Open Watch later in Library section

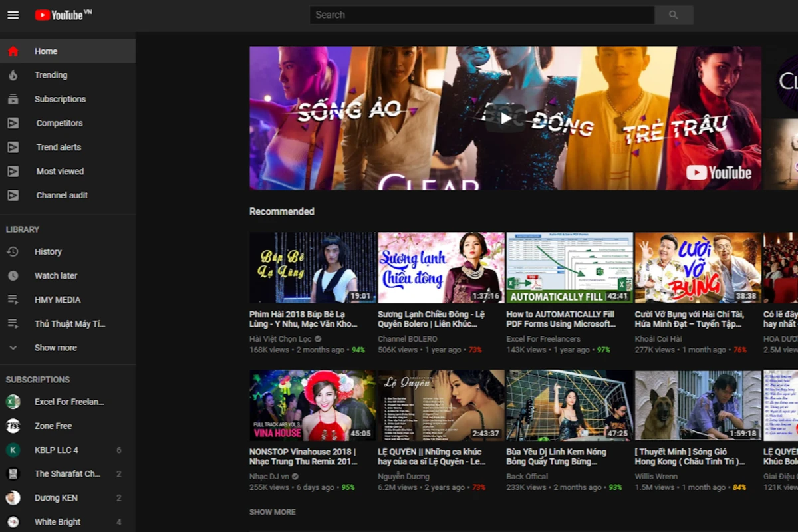[68, 276]
